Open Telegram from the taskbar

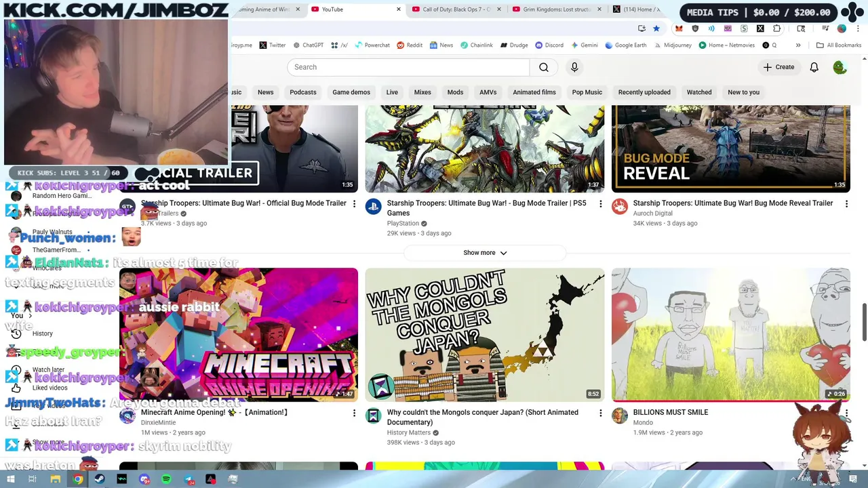click(189, 479)
